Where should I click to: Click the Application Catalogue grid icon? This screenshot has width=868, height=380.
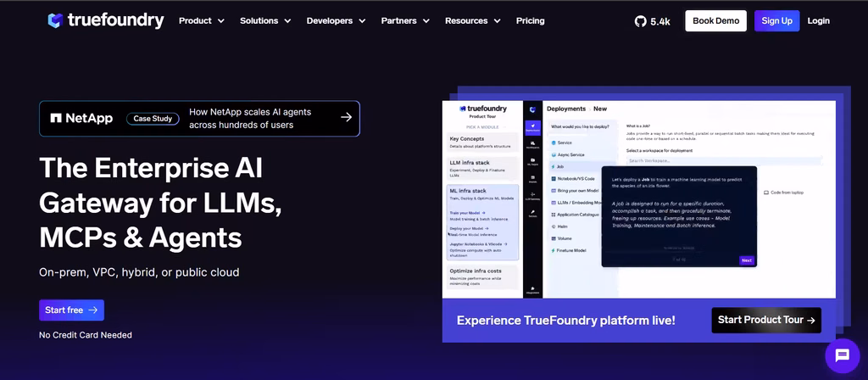(x=553, y=215)
